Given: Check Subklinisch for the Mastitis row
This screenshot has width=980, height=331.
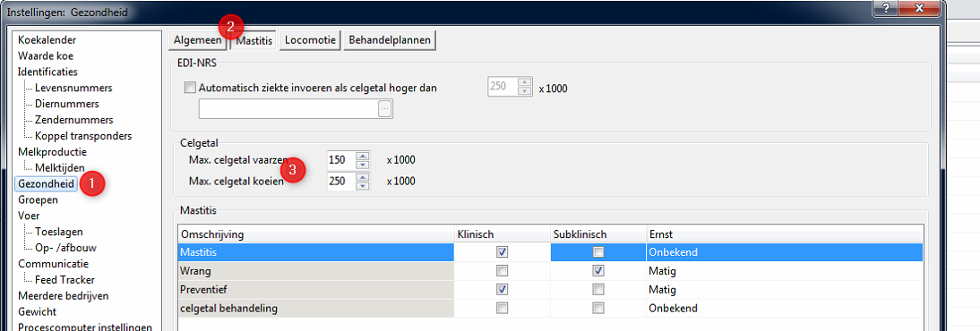Looking at the screenshot, I should [598, 252].
